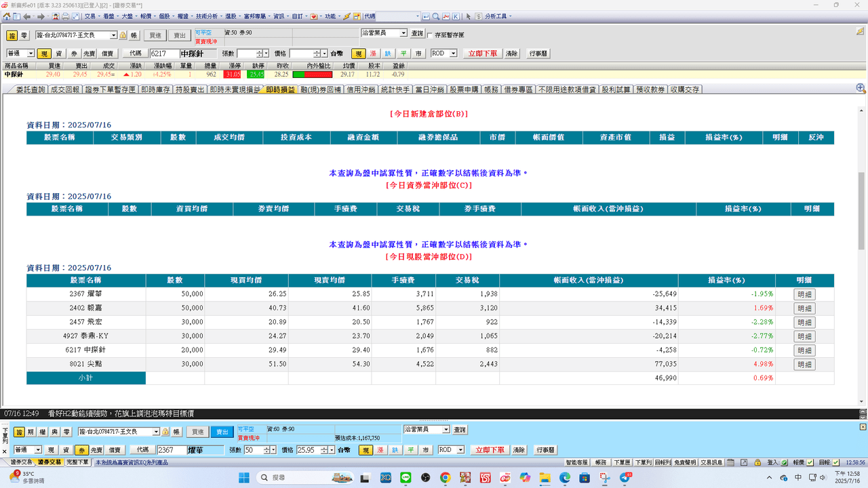
Task: Open the lower account dropdown in the order panel
Action: (x=156, y=432)
